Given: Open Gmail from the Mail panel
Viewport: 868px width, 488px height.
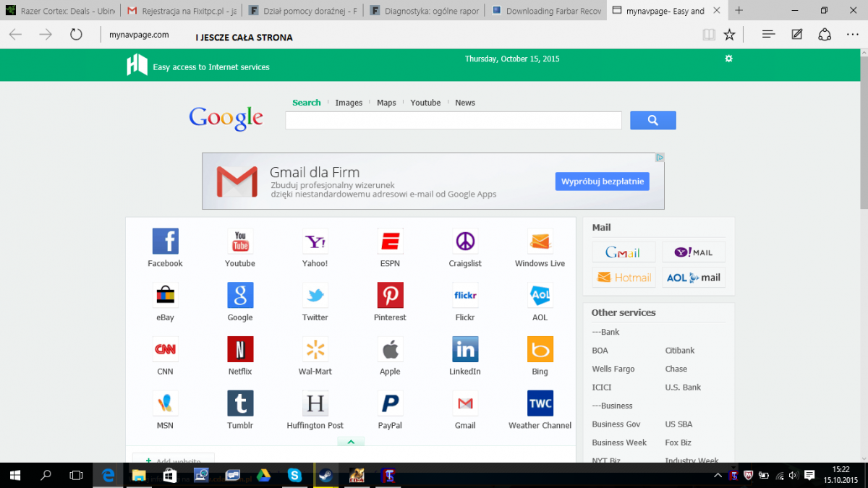Looking at the screenshot, I should pyautogui.click(x=624, y=252).
